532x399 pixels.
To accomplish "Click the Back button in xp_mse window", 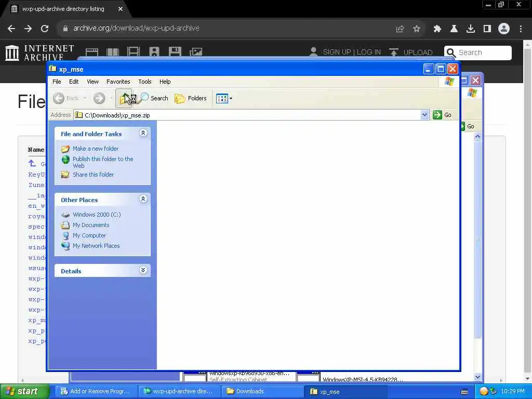I will point(66,98).
